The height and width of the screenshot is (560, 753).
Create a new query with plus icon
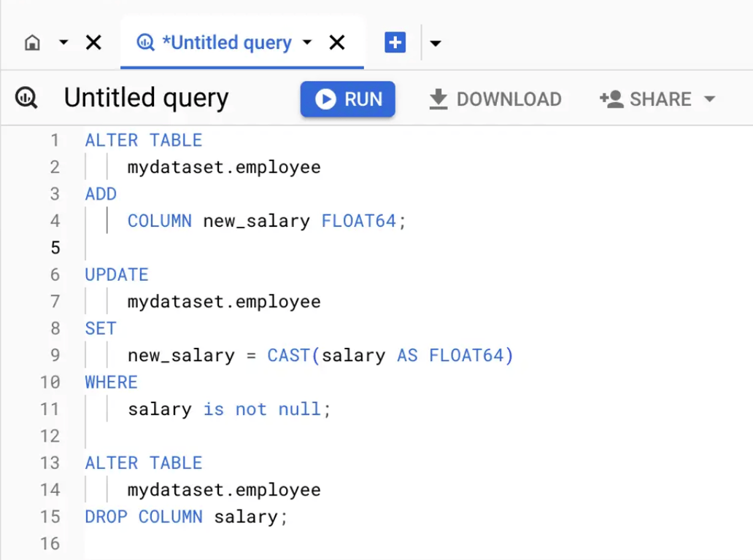(395, 43)
